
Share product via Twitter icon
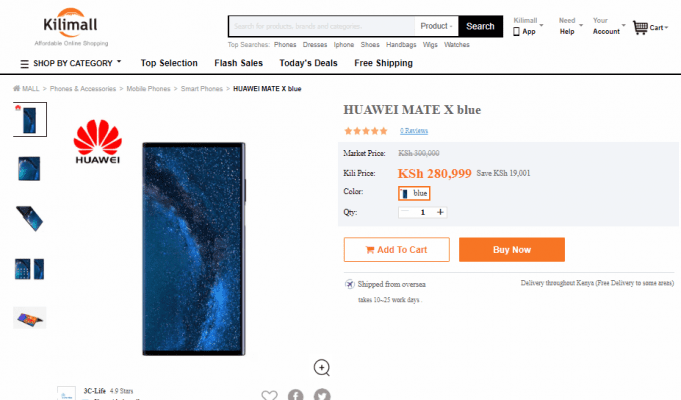tap(322, 394)
